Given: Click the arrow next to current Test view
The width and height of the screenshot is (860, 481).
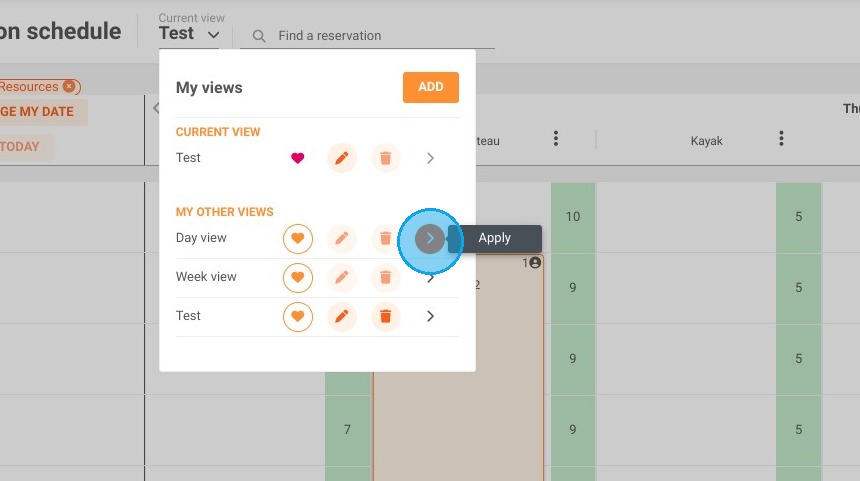Looking at the screenshot, I should (430, 159).
